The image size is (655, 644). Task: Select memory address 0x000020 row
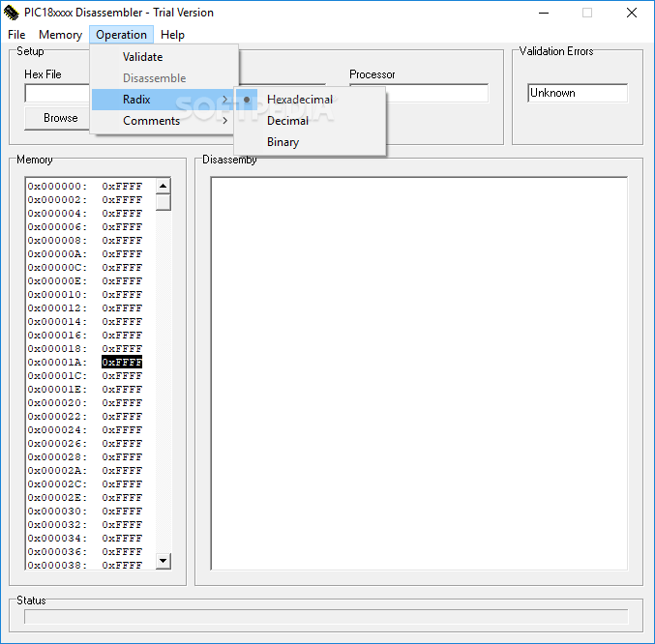85,403
